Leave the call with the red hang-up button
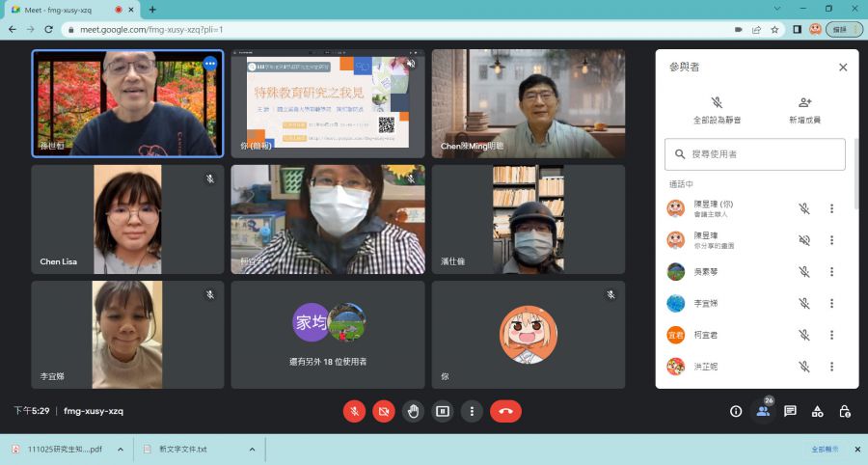The height and width of the screenshot is (465, 868). 505,411
